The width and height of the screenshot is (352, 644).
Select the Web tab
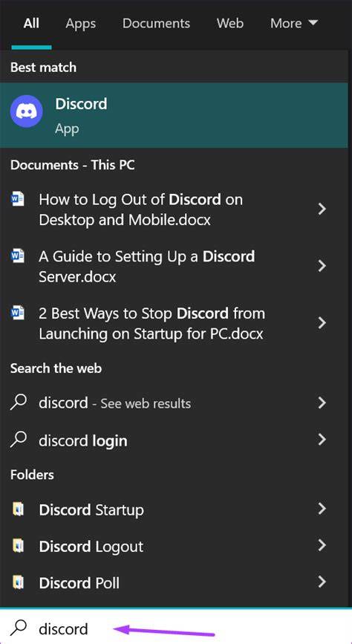point(230,23)
